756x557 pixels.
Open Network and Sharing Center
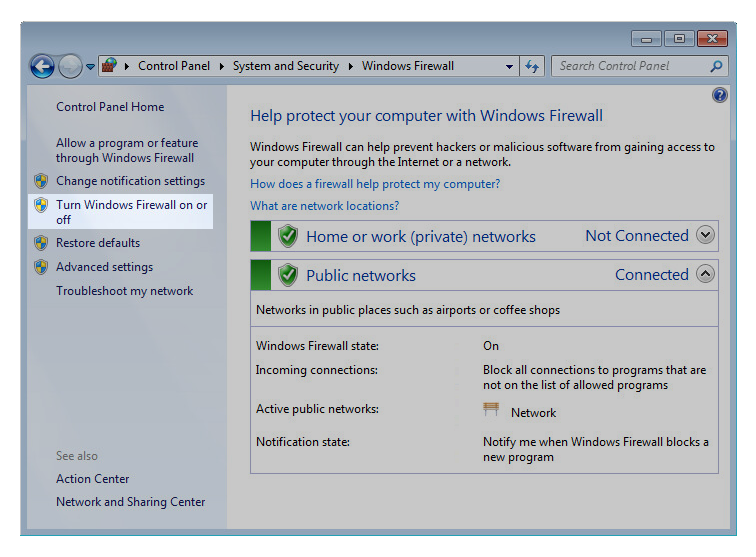click(x=131, y=502)
